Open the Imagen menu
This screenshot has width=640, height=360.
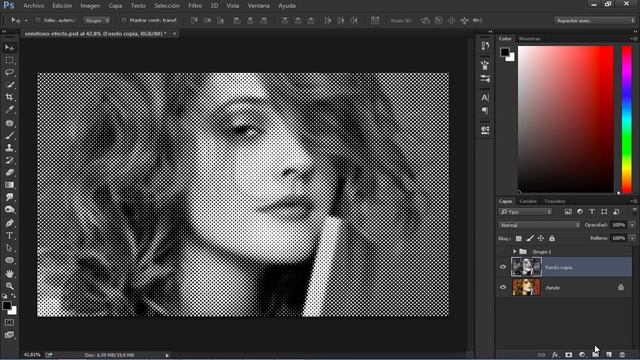point(90,6)
